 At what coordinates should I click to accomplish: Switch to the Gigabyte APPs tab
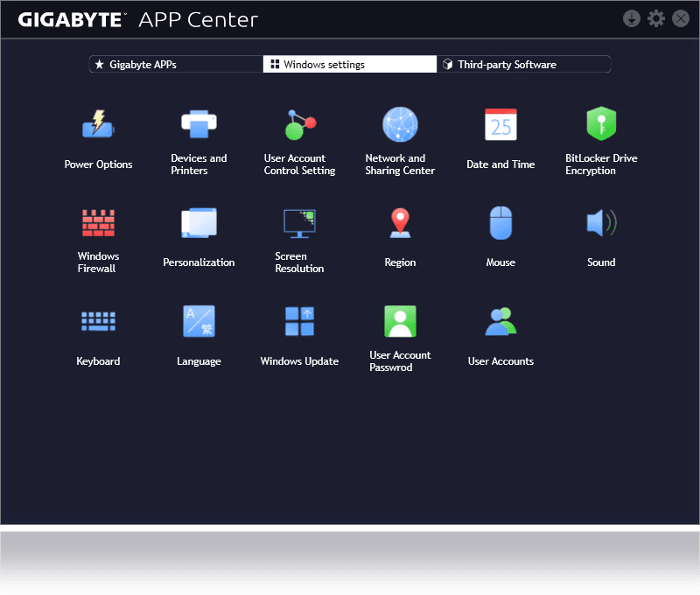[x=176, y=65]
